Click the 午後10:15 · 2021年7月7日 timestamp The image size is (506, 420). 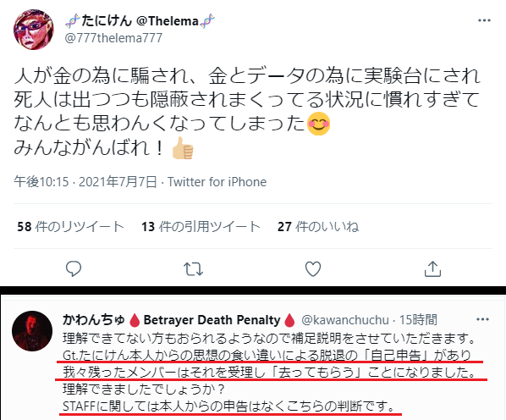(x=85, y=182)
